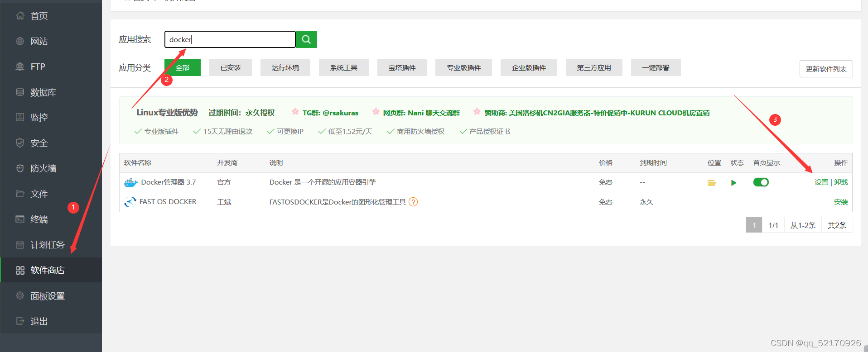
Task: Click page number 1 in pagination
Action: [754, 225]
